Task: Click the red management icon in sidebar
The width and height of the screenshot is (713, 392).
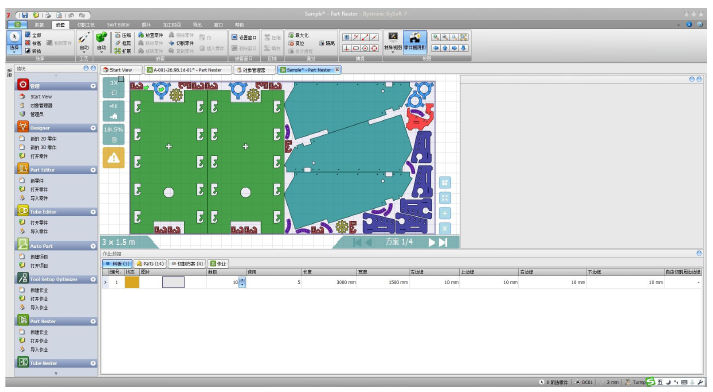Action: click(23, 85)
